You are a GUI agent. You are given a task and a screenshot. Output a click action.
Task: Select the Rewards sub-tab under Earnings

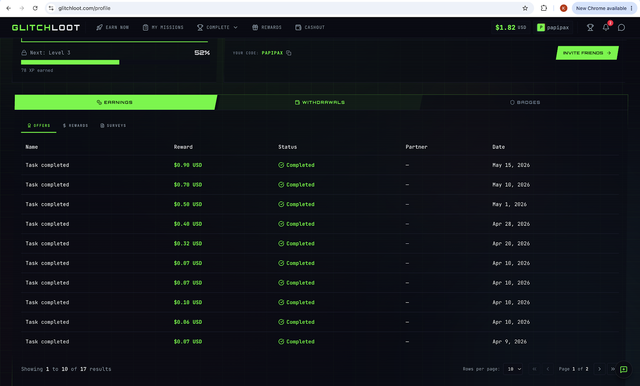(76, 126)
